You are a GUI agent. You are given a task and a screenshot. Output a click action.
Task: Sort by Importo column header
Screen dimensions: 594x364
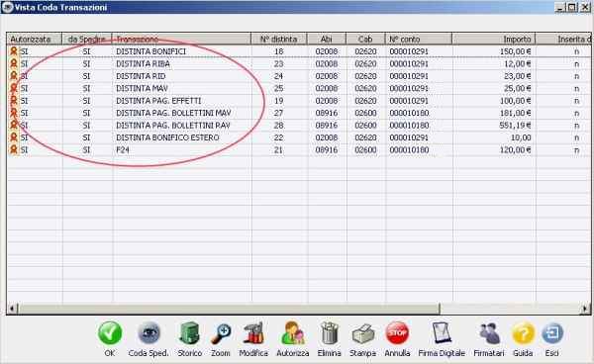(494, 39)
